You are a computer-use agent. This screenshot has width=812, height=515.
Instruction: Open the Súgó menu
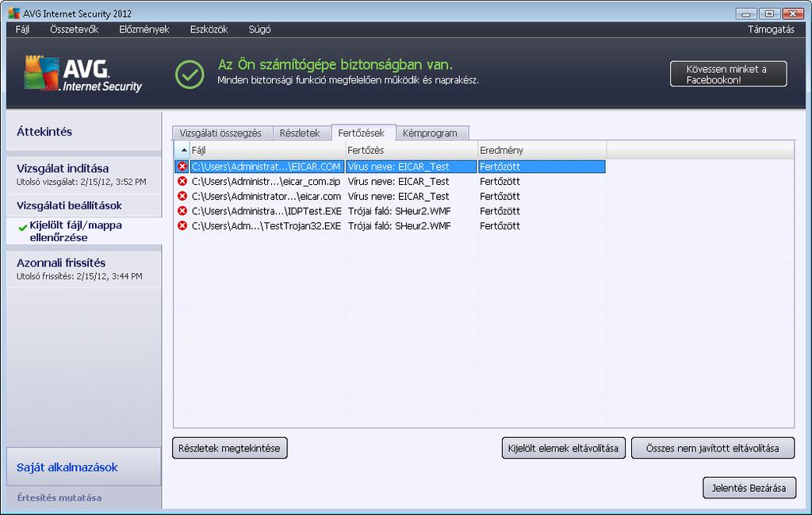coord(259,29)
